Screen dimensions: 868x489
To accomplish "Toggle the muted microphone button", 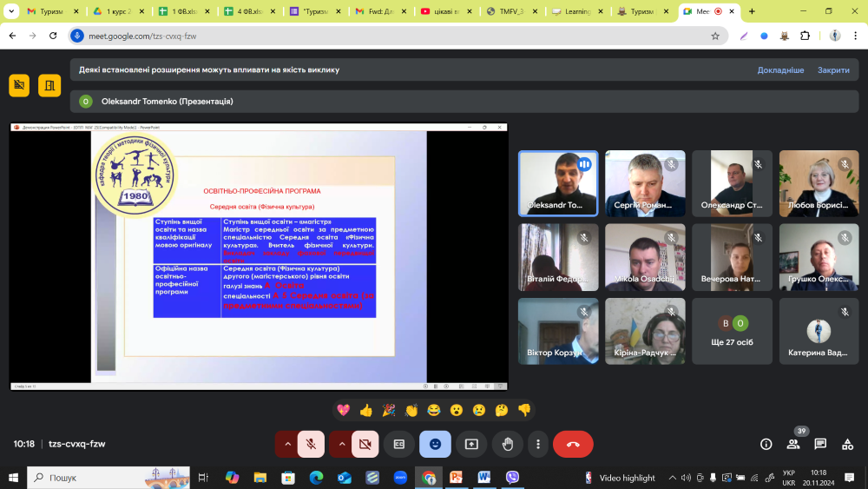I will (x=311, y=444).
